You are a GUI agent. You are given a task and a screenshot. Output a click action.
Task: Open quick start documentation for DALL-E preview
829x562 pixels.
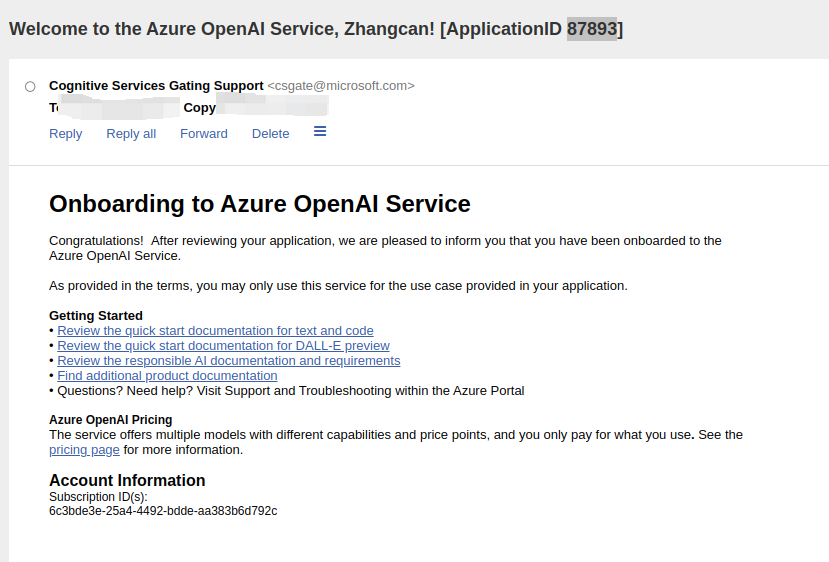[x=223, y=345]
